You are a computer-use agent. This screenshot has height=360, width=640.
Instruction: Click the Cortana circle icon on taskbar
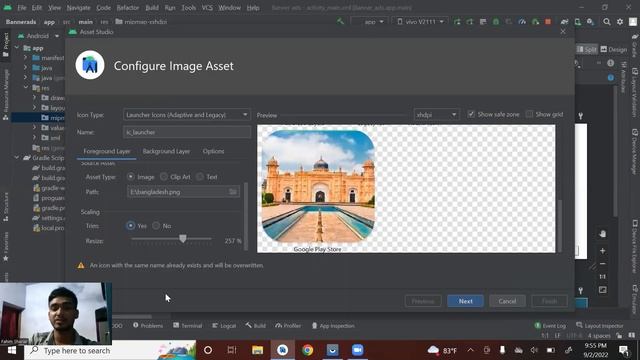[x=208, y=350]
